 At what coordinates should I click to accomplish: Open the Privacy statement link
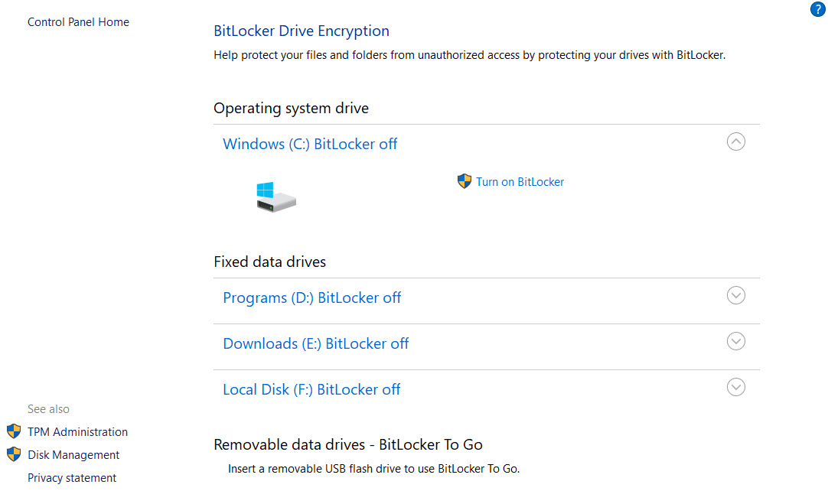(x=72, y=478)
